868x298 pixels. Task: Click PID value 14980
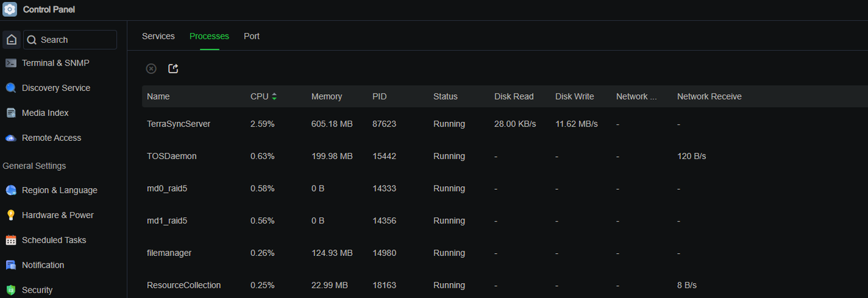384,253
